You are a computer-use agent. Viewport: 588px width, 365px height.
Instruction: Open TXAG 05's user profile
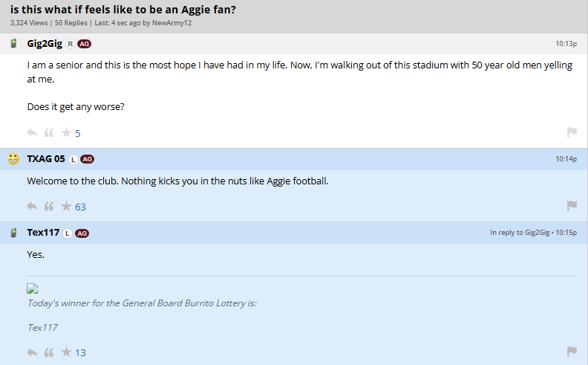(46, 159)
